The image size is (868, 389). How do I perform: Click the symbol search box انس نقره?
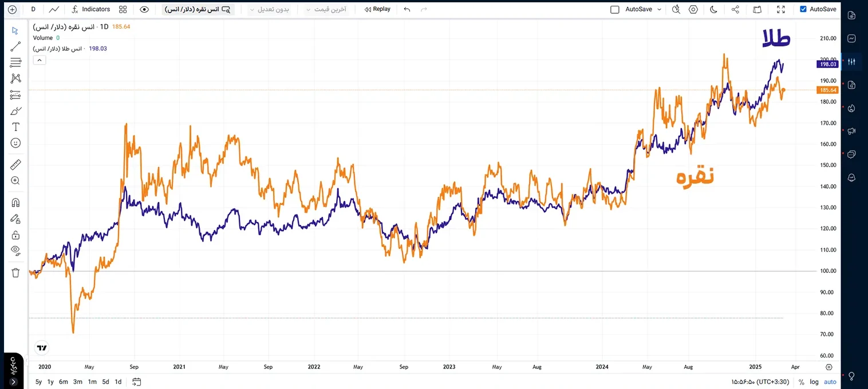[198, 9]
